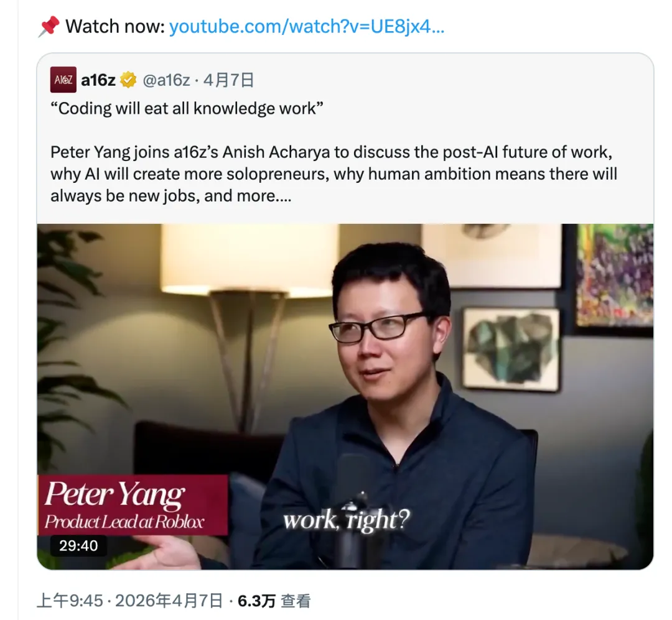Viewport: 672px width, 620px height.
Task: Click the quoted tweet date 4月7日
Action: click(x=228, y=80)
